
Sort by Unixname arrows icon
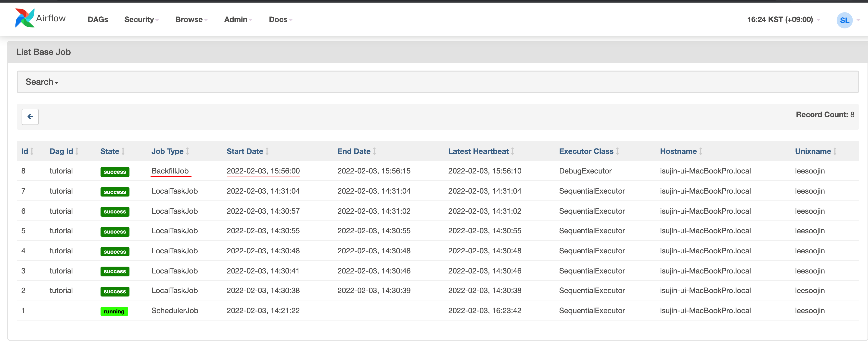tap(835, 151)
